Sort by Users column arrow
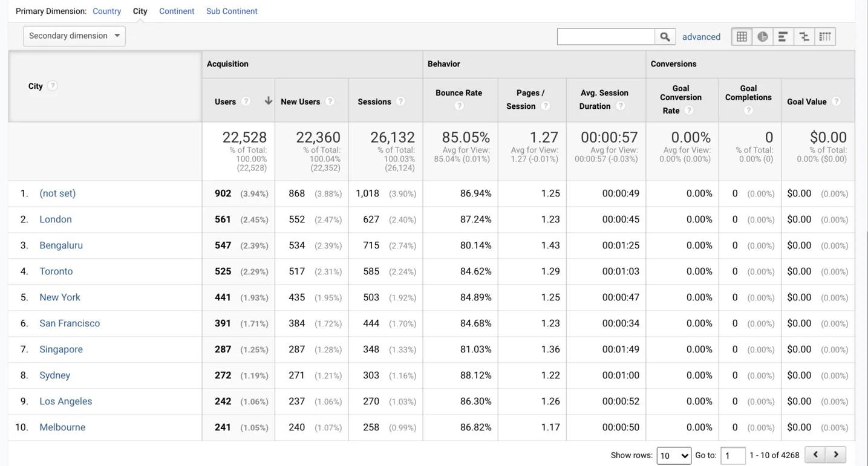 (268, 101)
